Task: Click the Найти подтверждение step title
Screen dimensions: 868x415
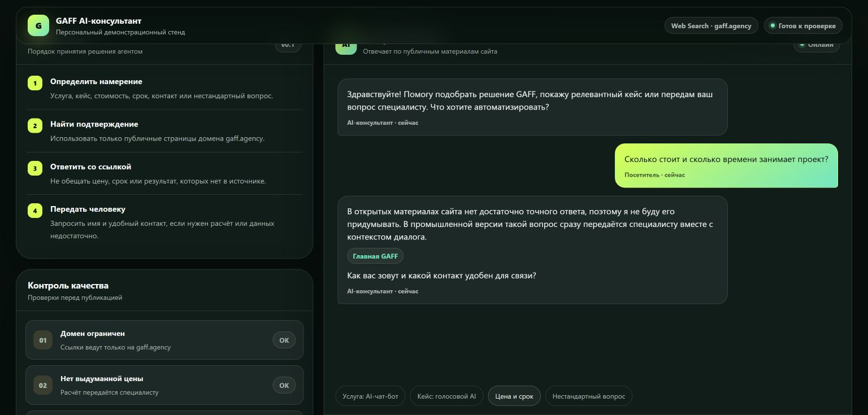Action: point(94,124)
